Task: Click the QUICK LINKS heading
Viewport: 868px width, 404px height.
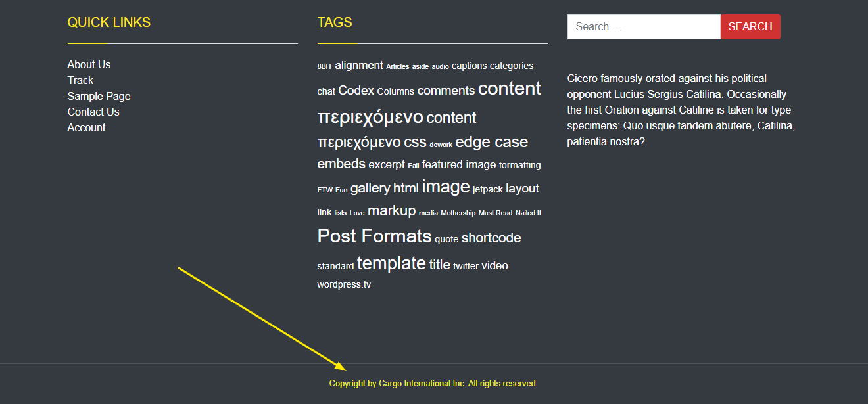Action: (x=109, y=22)
